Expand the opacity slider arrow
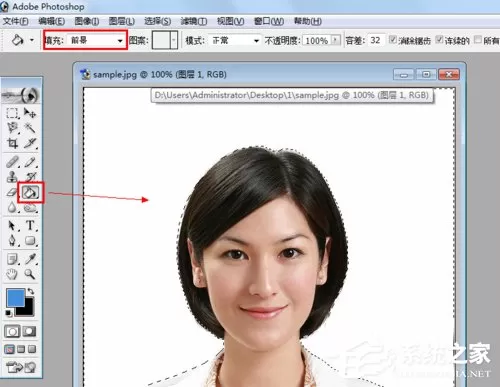Screen dimensions: 500x387 [336, 40]
